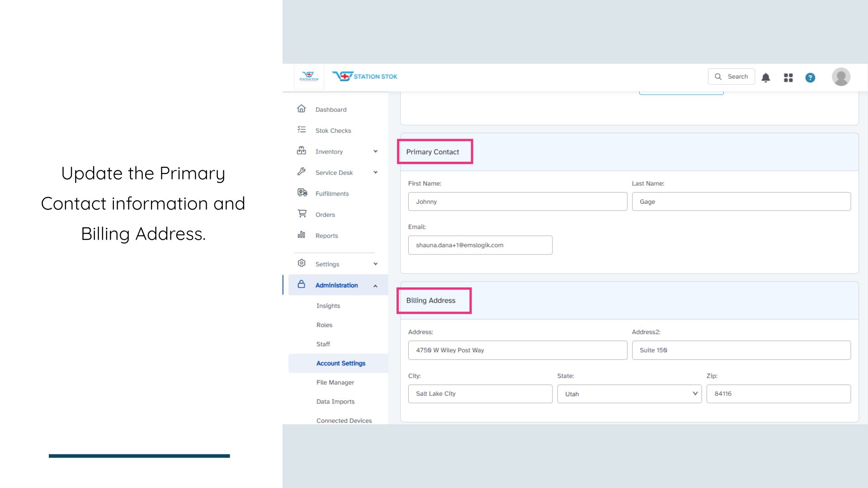Screen dimensions: 868x488
Task: Expand the Inventory menu chevron
Action: click(x=375, y=151)
